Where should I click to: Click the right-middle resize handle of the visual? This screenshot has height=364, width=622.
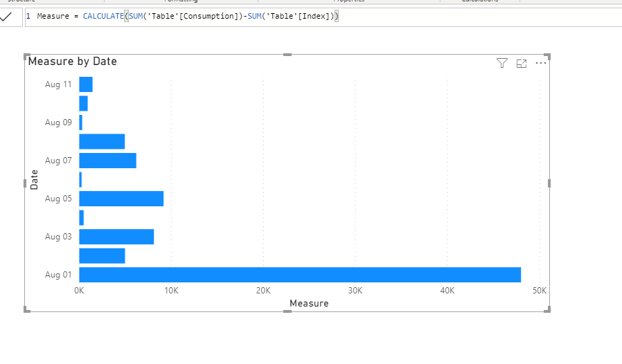[549, 183]
